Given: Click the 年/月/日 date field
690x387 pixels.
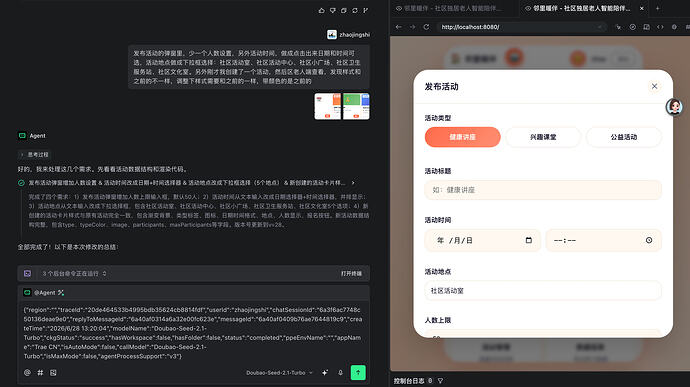Looking at the screenshot, I should tap(482, 240).
